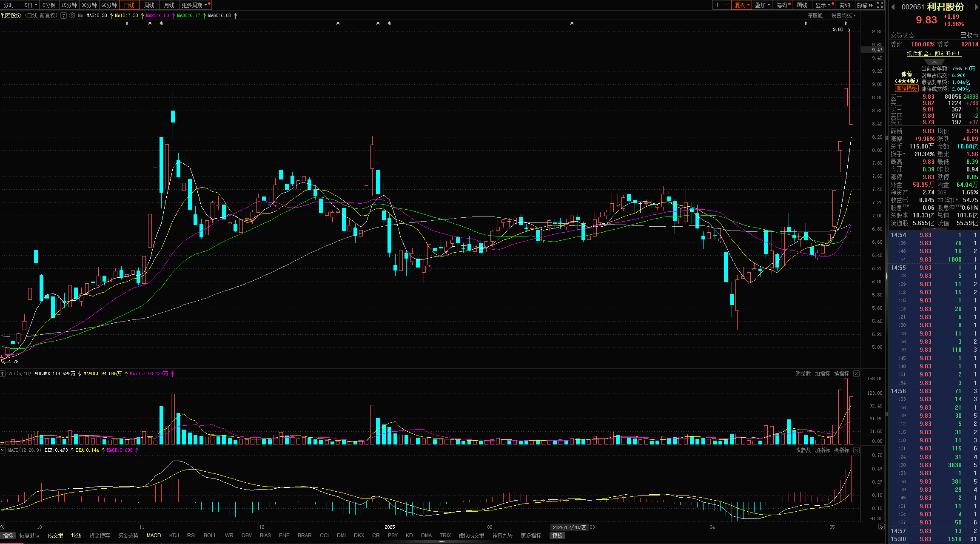This screenshot has width=980, height=544.
Task: Select 5分钟 period
Action: pos(49,5)
